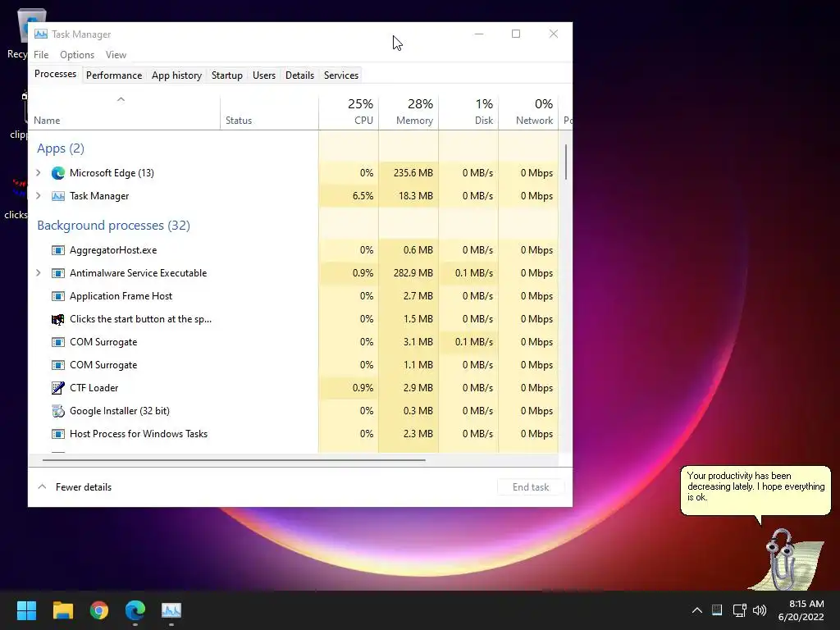840x630 pixels.
Task: Open Microsoft Edge from the taskbar
Action: tap(135, 610)
